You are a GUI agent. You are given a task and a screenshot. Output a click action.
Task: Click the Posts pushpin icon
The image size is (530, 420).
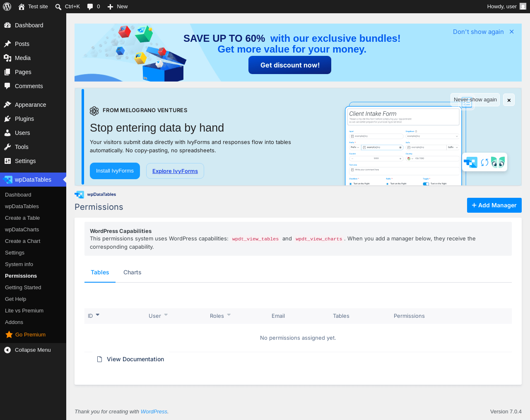coord(7,44)
